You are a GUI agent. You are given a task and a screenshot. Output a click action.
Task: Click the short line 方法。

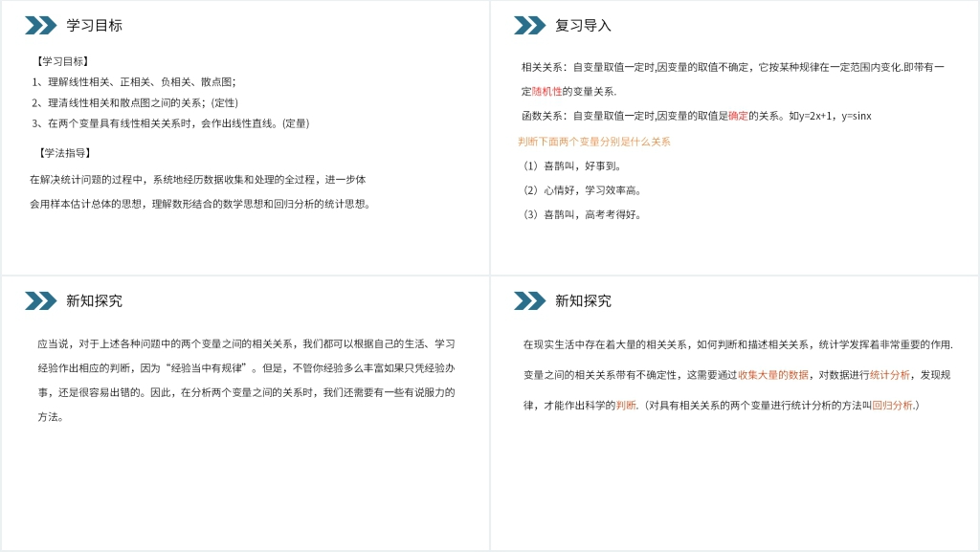pos(51,417)
